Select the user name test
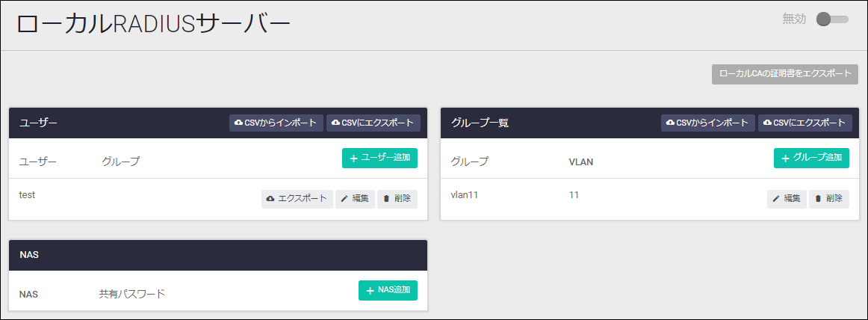 [x=27, y=195]
